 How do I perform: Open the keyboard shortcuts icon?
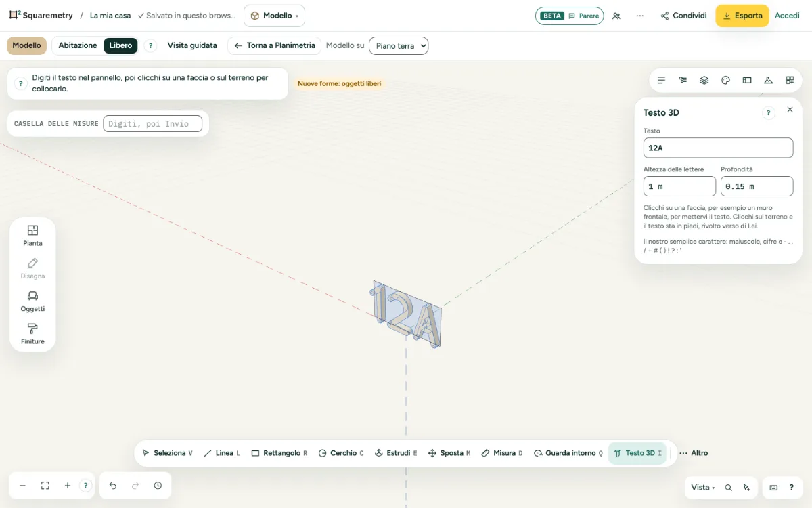(x=773, y=488)
